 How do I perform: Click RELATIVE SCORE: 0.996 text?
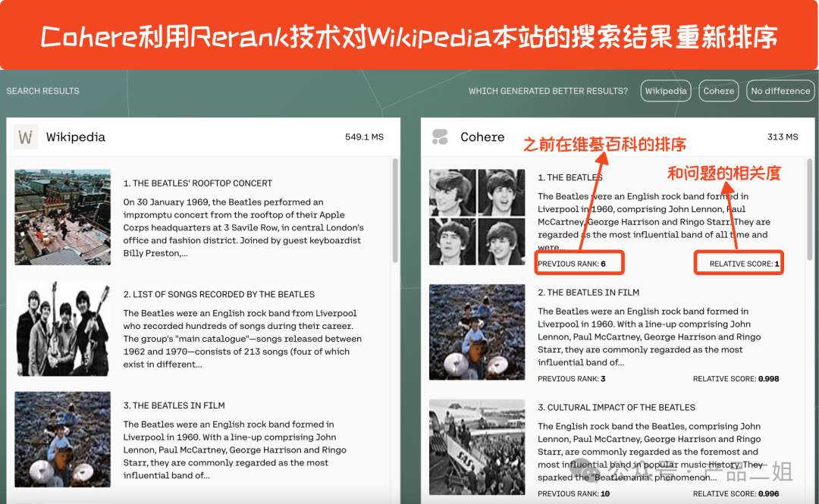[x=736, y=493]
